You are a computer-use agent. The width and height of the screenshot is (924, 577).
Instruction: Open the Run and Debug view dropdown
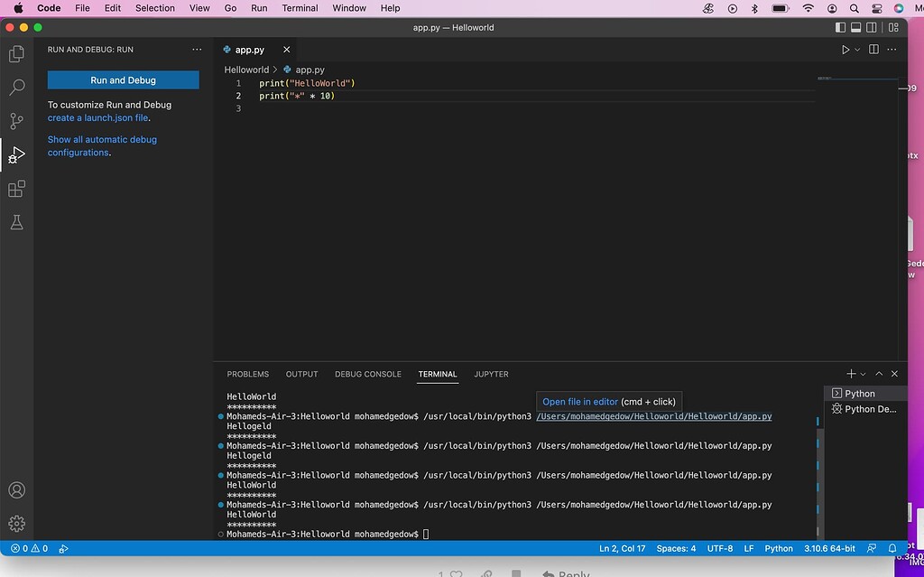pyautogui.click(x=197, y=50)
